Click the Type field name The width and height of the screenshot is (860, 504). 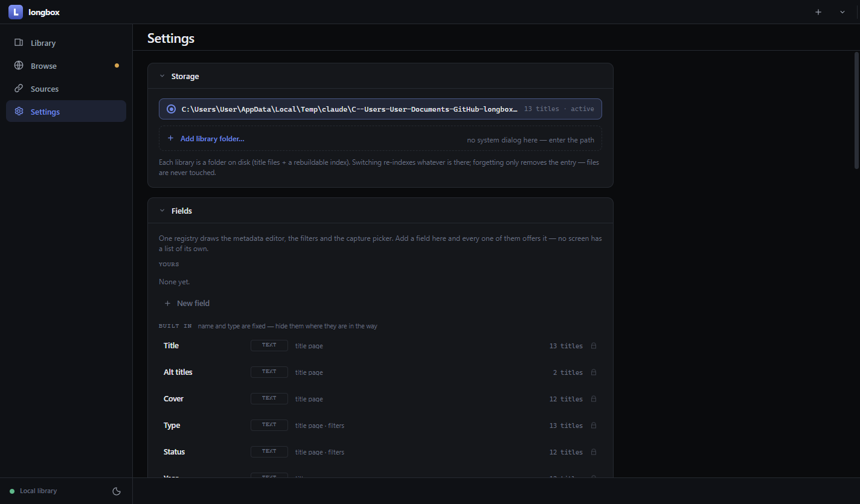click(x=172, y=426)
